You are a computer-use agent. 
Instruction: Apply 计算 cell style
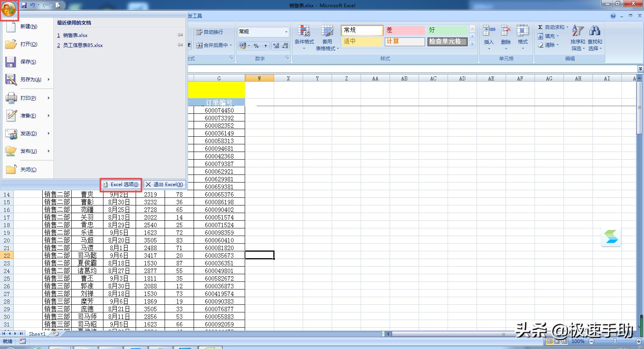pos(405,41)
